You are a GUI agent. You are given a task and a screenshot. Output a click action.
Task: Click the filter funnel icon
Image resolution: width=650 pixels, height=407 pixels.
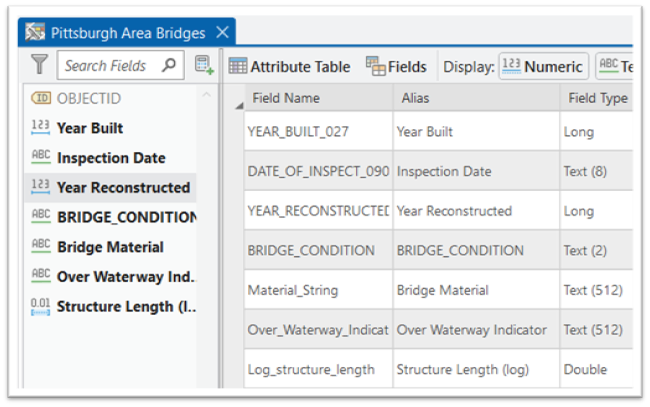tap(39, 66)
